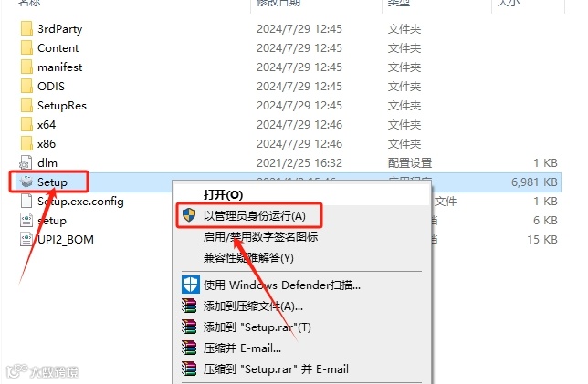Select 以管理员身份运行(A) menu entry
This screenshot has height=384, width=588.
click(254, 215)
